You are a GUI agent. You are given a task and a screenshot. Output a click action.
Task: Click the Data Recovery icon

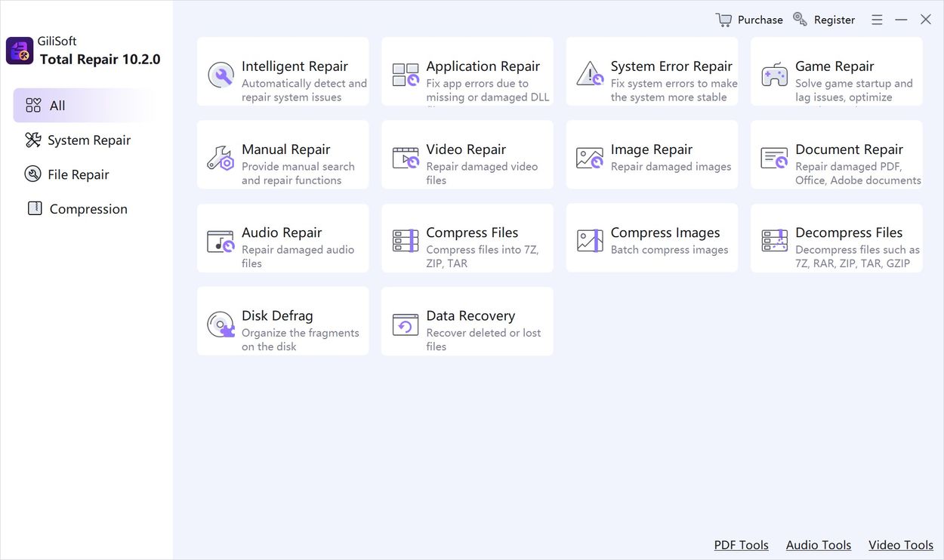[406, 325]
